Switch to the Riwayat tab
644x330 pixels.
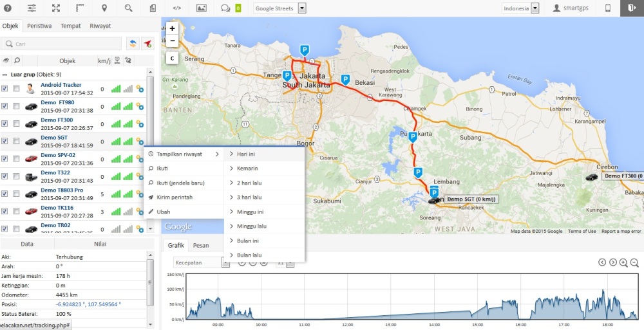point(100,26)
